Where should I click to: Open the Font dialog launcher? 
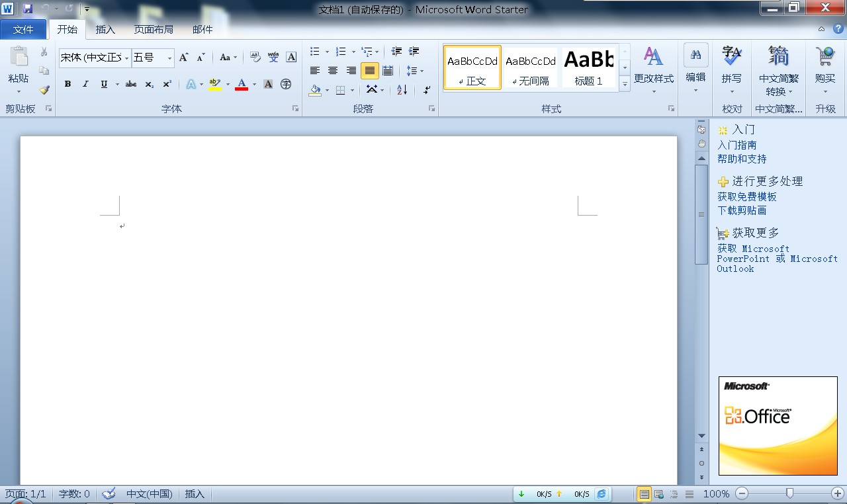296,108
